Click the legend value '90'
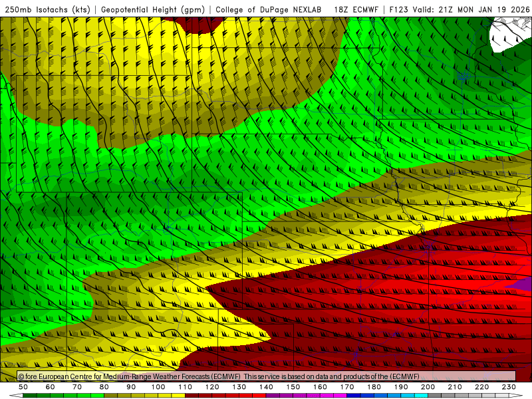This screenshot has height=399, width=532. pos(131,387)
